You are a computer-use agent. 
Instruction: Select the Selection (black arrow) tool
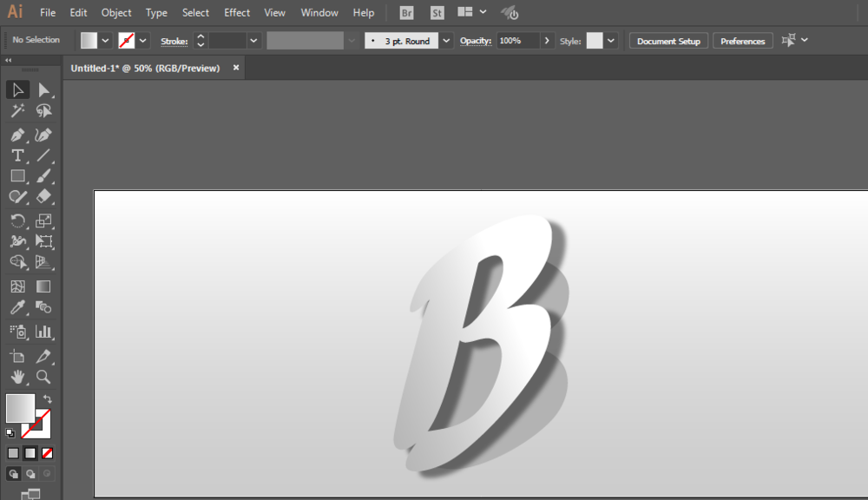17,89
